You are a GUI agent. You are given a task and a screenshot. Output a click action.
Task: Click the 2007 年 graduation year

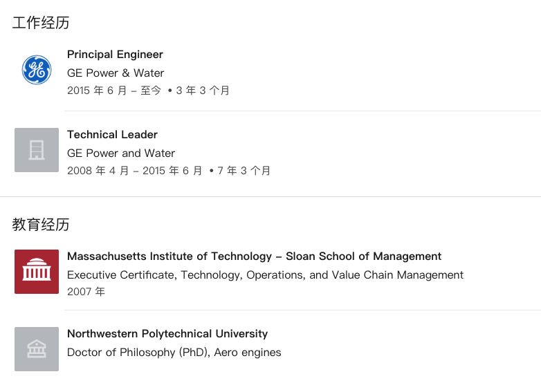(x=86, y=292)
